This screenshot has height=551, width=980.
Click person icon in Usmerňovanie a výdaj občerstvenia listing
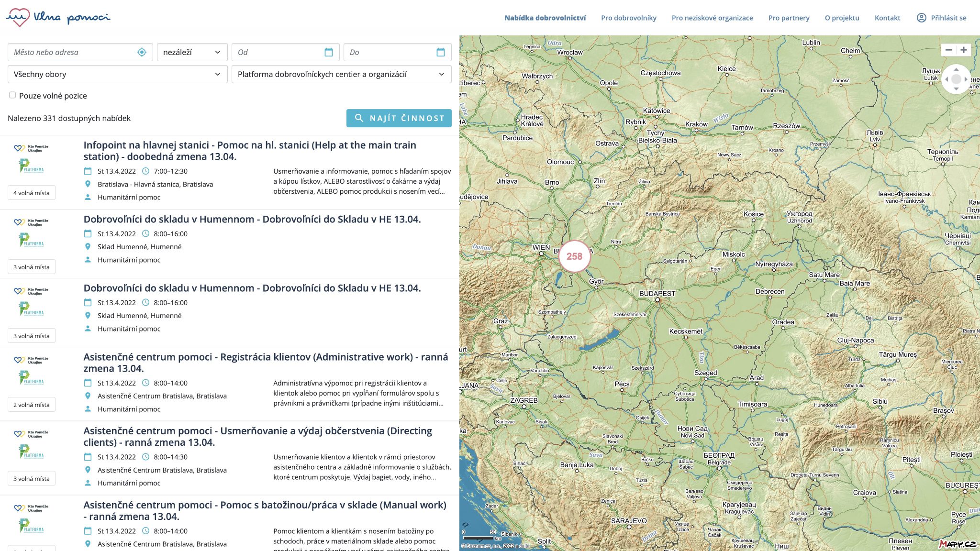pos(88,483)
